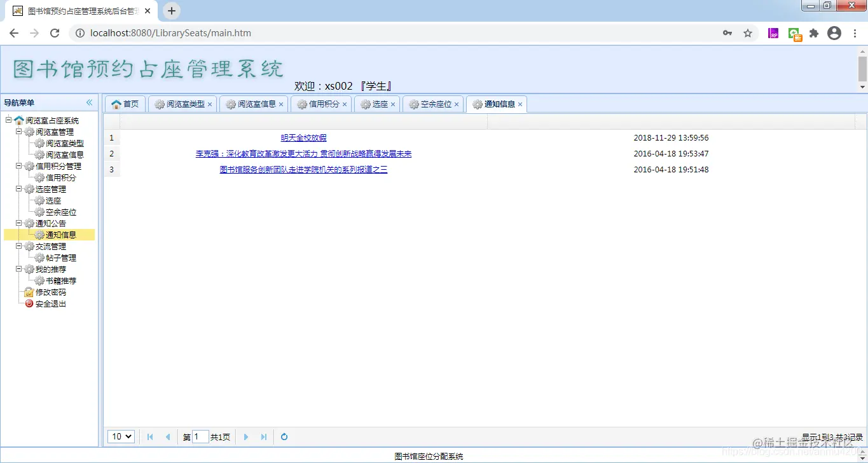Click the lock-note icon beside 修改密码
Image resolution: width=868 pixels, height=463 pixels.
(29, 292)
